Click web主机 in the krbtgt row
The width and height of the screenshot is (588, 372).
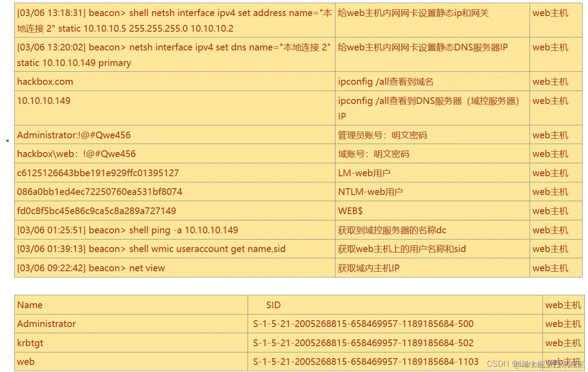click(563, 343)
